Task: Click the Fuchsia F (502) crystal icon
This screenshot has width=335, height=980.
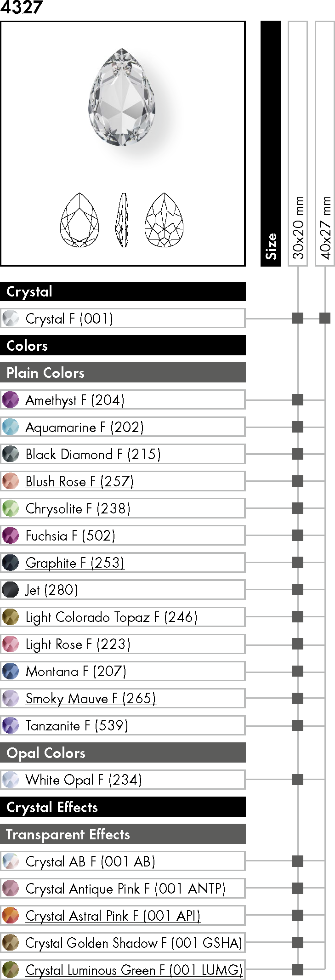Action: coord(10,535)
